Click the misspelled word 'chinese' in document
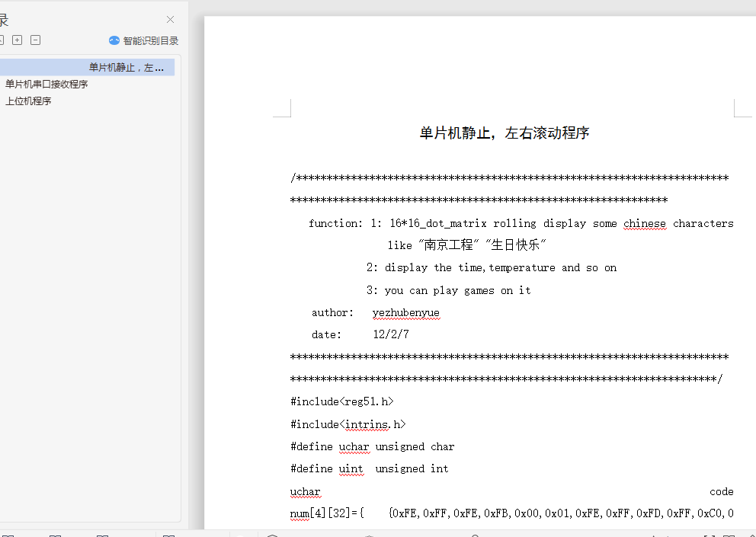The width and height of the screenshot is (756, 537). point(645,224)
